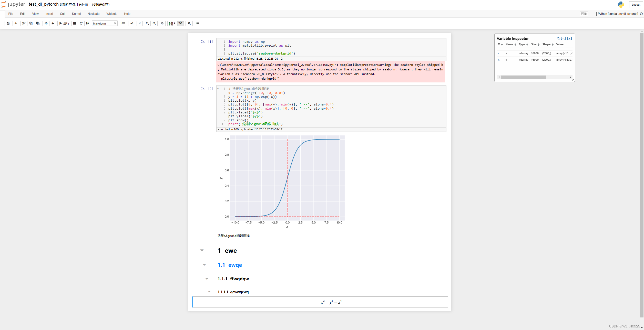Viewport: 644px width, 330px height.
Task: Sort Variable Inspector by Shape column
Action: pyautogui.click(x=548, y=45)
